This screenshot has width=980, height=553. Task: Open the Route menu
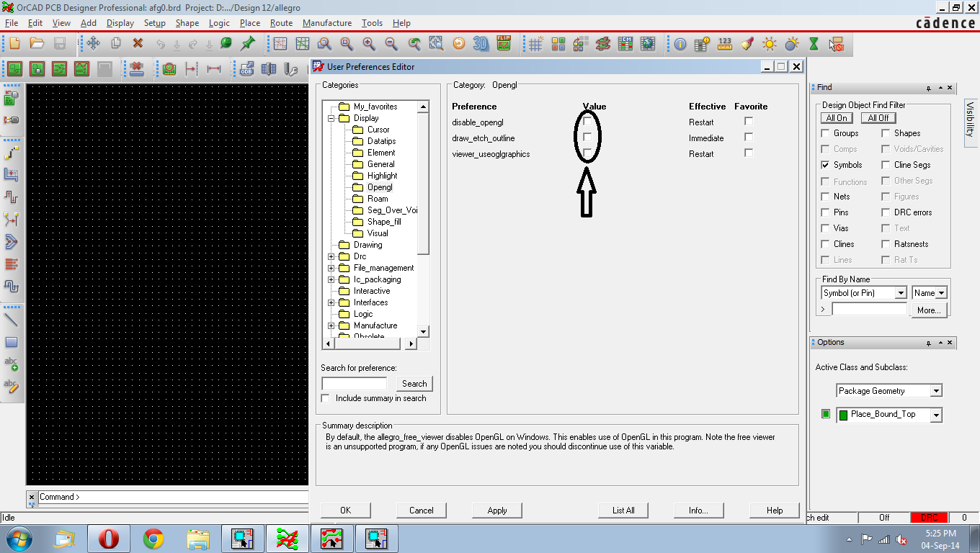(281, 23)
